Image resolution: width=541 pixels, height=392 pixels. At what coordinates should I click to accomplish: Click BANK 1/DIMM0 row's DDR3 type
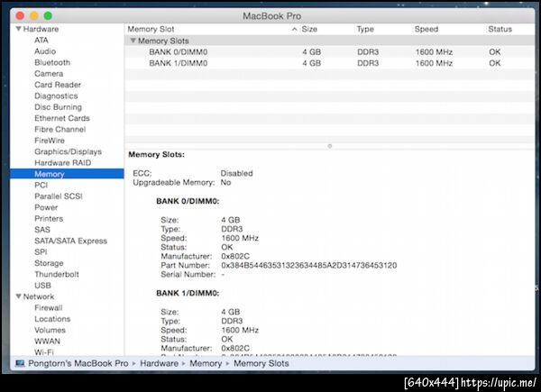coord(368,63)
